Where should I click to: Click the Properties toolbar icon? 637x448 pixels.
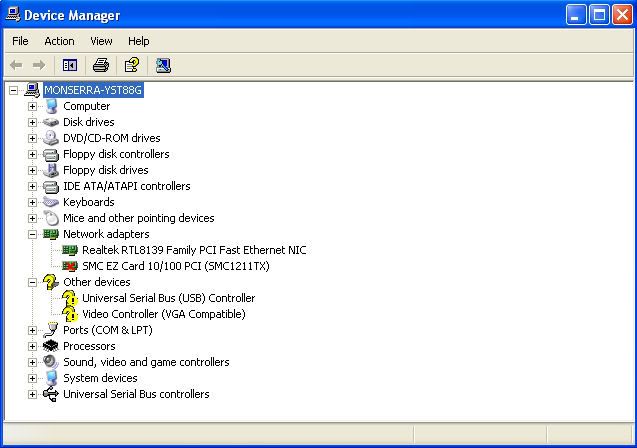point(131,65)
